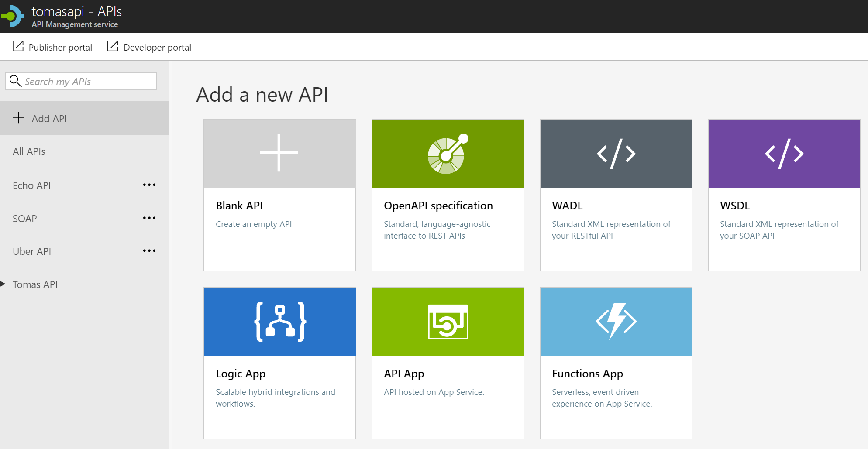Click 'API hosted on App Service.' text
The height and width of the screenshot is (449, 868).
click(x=434, y=392)
